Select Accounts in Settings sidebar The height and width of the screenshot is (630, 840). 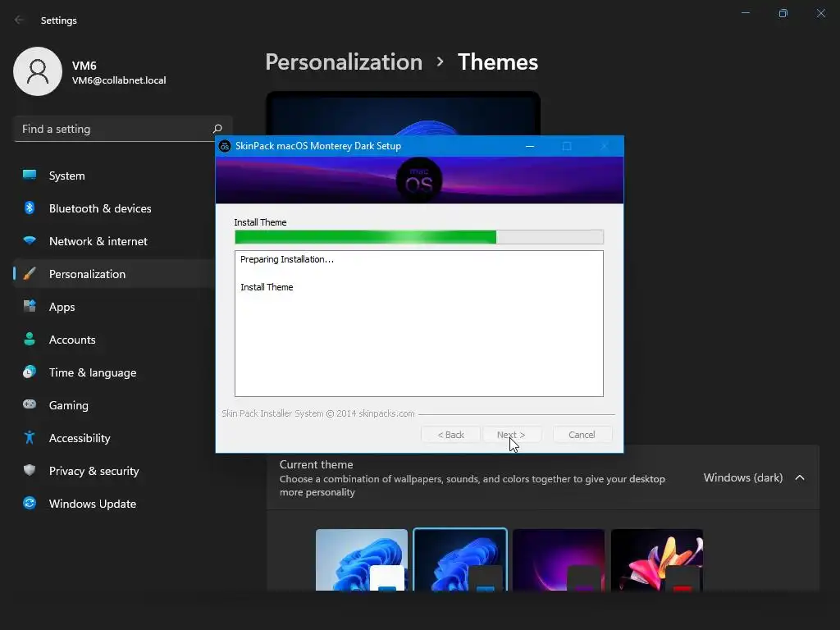click(115, 339)
